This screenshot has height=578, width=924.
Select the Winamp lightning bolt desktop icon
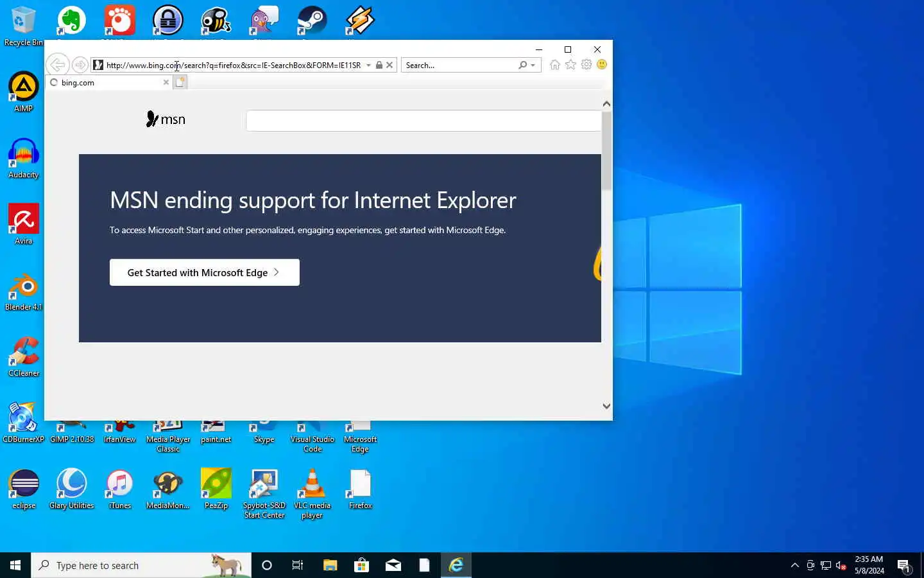coord(360,21)
